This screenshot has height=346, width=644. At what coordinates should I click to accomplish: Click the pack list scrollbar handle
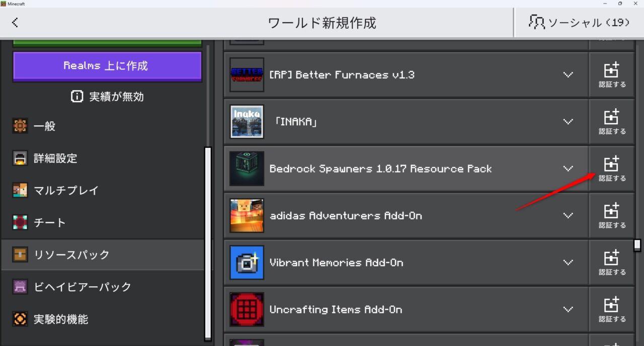point(637,245)
